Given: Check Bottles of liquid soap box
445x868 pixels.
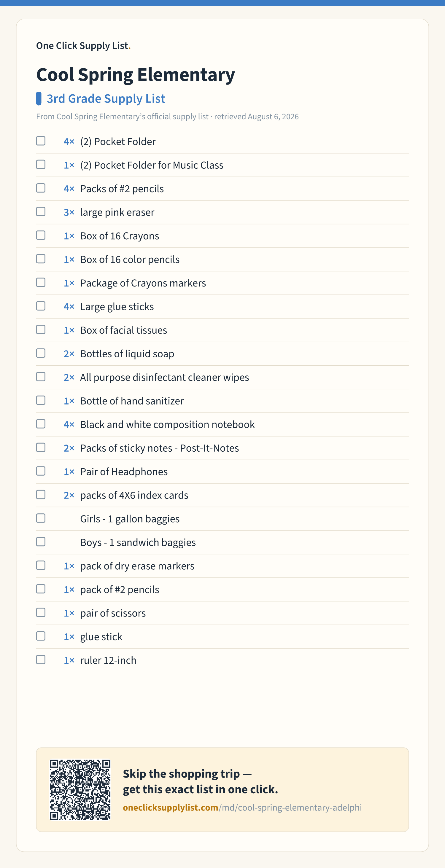Looking at the screenshot, I should click(x=41, y=353).
